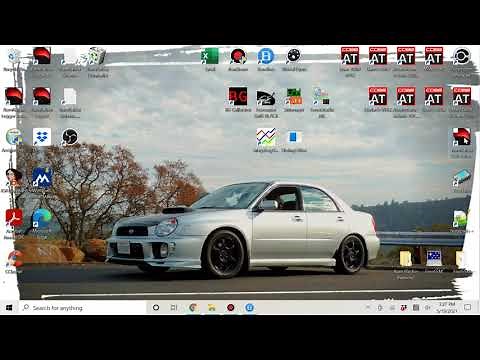Open the colorful line chart shortcut
The height and width of the screenshot is (360, 480).
(266, 137)
